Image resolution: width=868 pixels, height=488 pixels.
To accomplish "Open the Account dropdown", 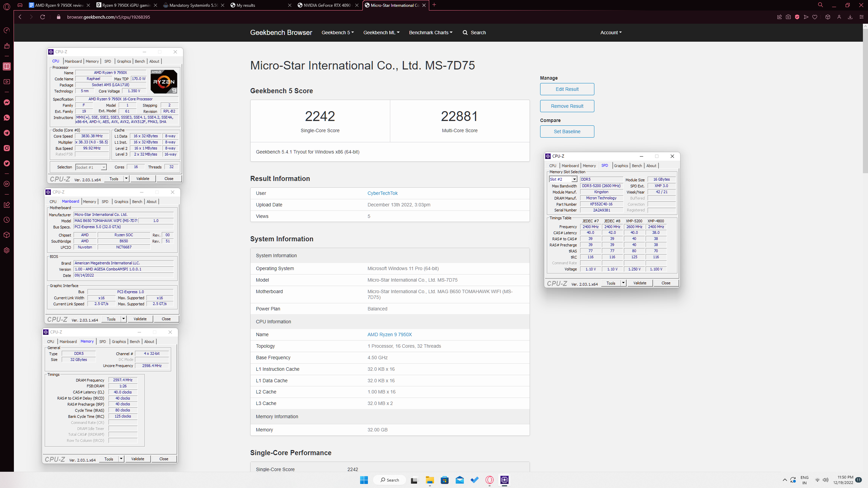I will pos(611,33).
